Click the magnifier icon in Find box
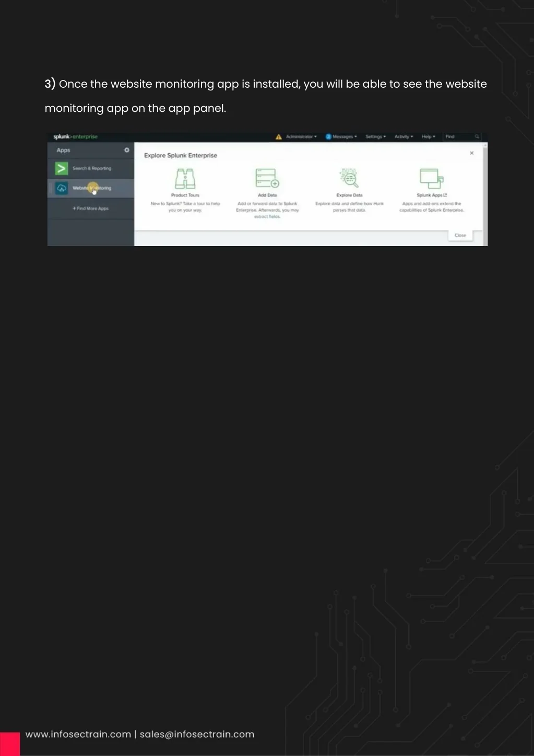The width and height of the screenshot is (534, 756). click(477, 137)
